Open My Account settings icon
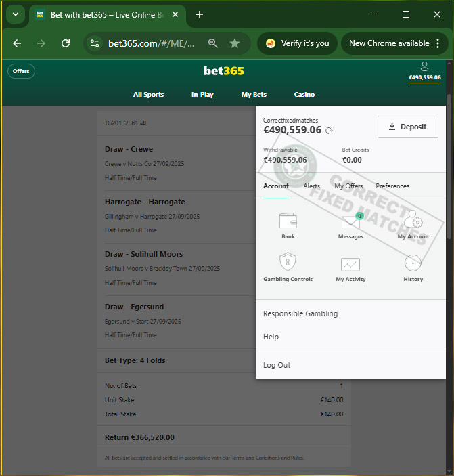The image size is (454, 476). pyautogui.click(x=413, y=221)
